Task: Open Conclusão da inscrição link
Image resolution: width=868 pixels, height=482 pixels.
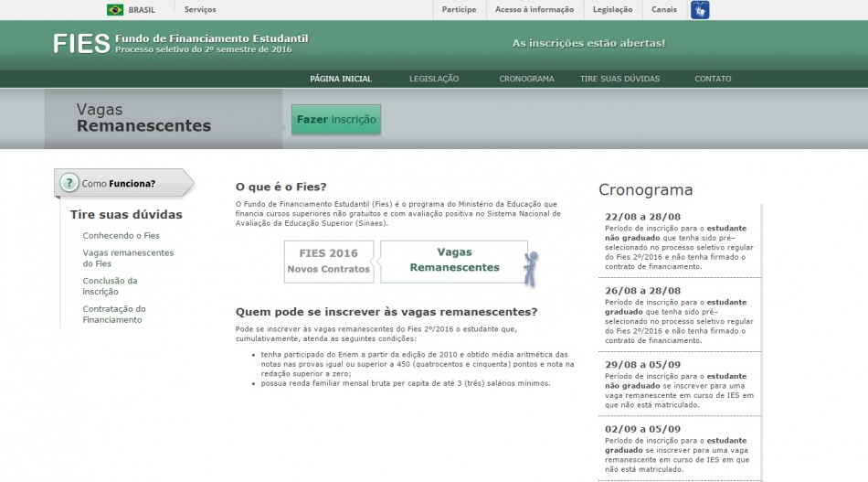Action: pyautogui.click(x=110, y=286)
